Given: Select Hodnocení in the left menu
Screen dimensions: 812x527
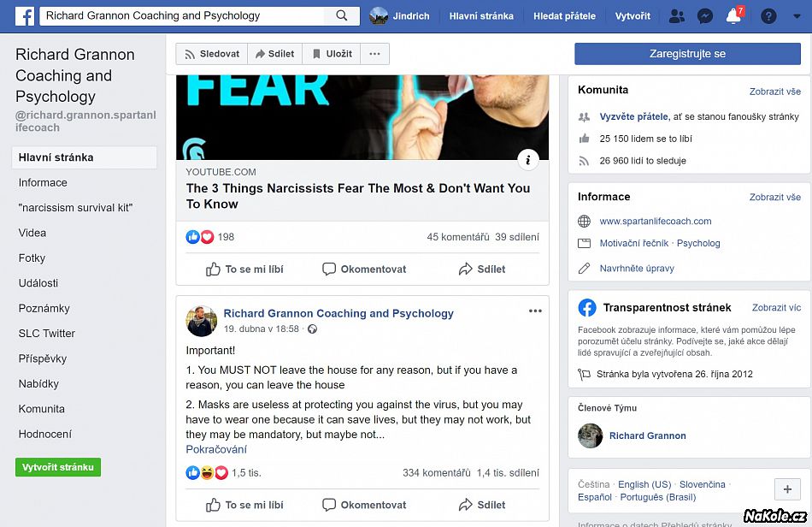Looking at the screenshot, I should pos(45,435).
